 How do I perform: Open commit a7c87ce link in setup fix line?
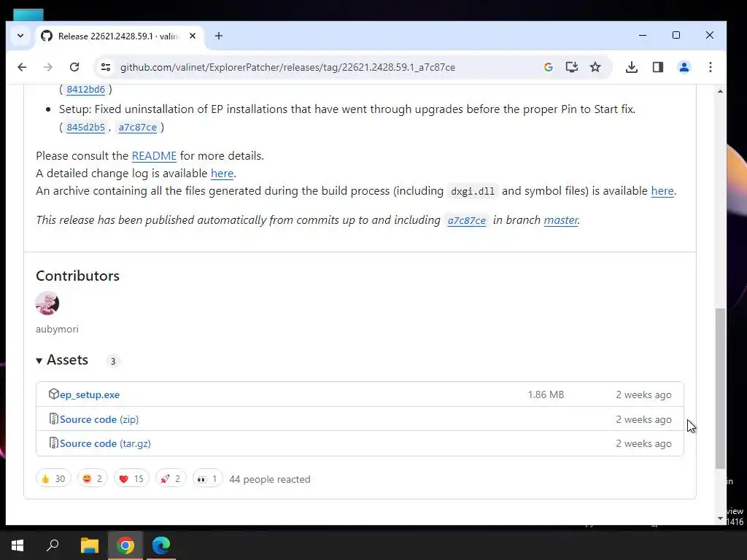tap(138, 127)
